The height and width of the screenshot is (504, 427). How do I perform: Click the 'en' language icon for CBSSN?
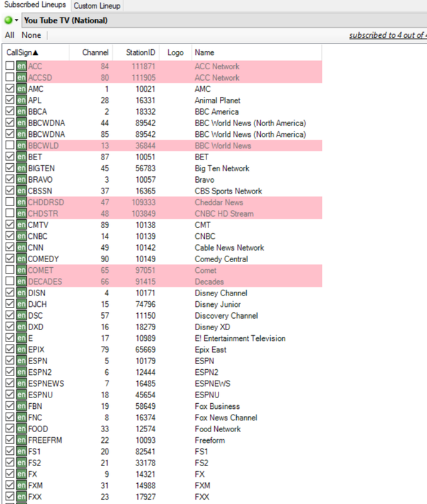coord(21,191)
